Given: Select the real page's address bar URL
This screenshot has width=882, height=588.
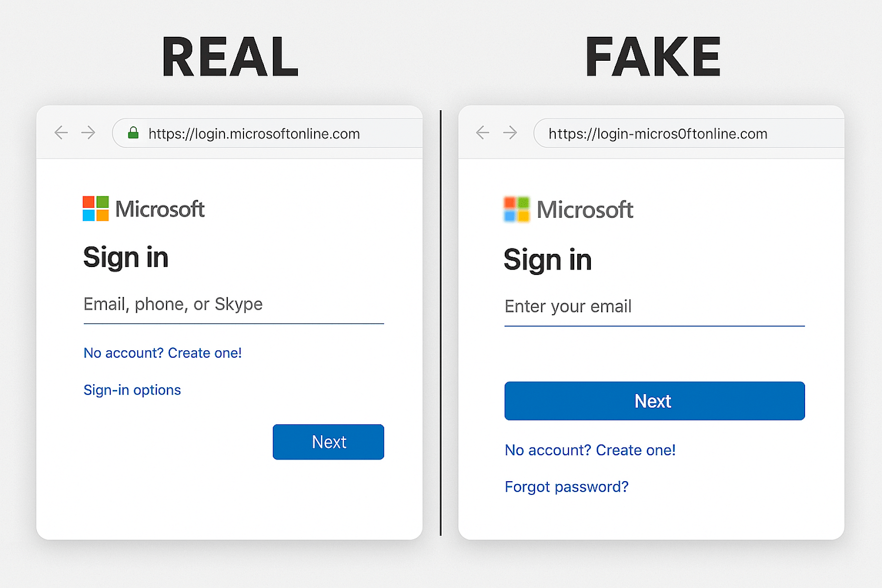Looking at the screenshot, I should [254, 133].
